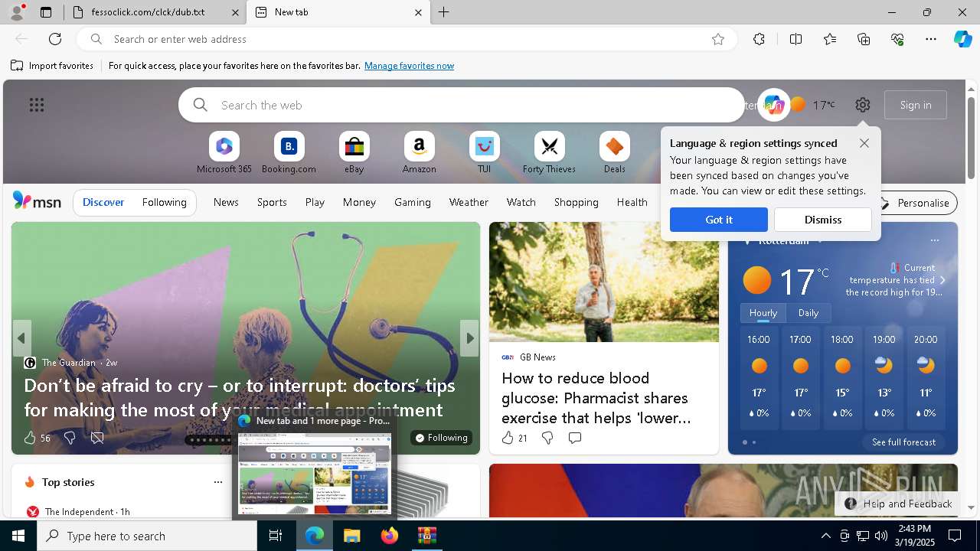This screenshot has width=980, height=551.
Task: Click Dismiss in sync popup
Action: 823,220
